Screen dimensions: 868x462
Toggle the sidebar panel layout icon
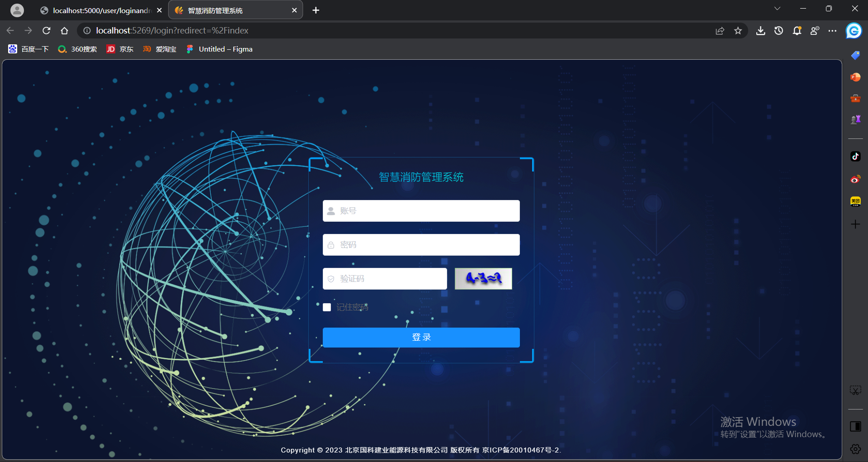pyautogui.click(x=855, y=426)
